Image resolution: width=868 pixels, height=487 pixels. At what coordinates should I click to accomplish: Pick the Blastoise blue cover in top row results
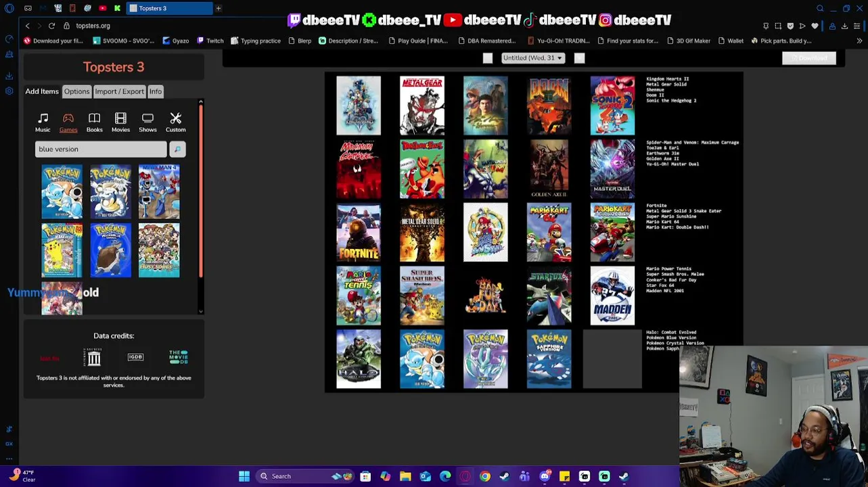110,192
